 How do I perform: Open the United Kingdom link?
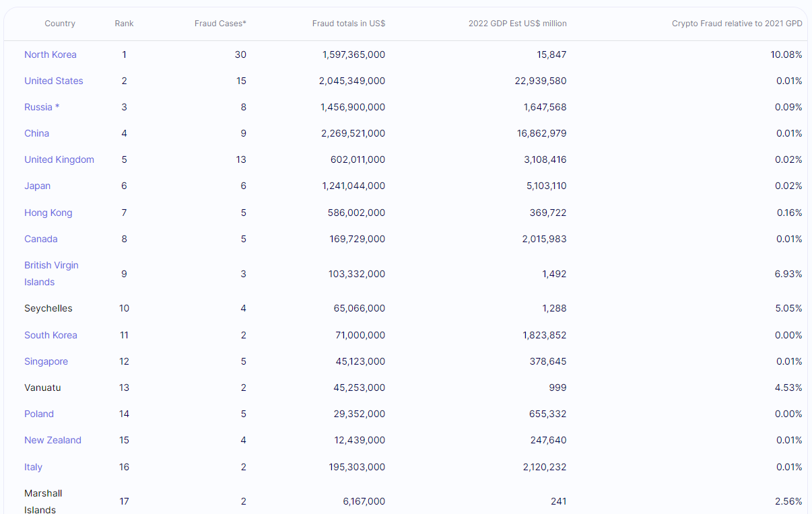point(59,159)
